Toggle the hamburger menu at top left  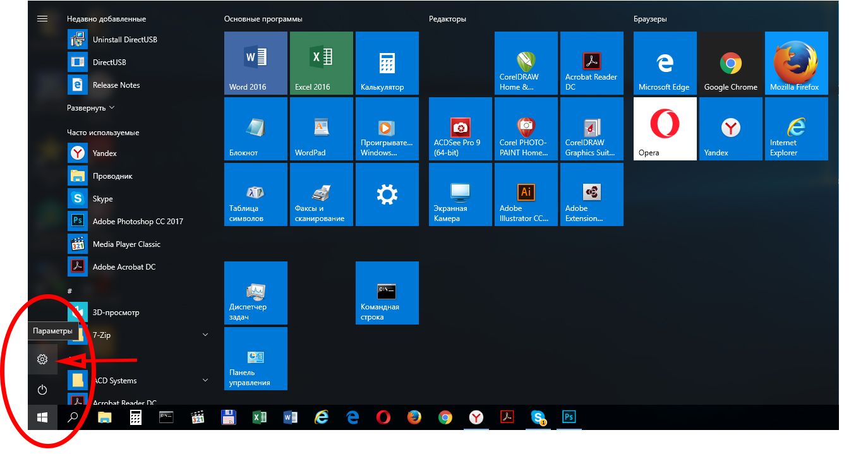point(42,19)
